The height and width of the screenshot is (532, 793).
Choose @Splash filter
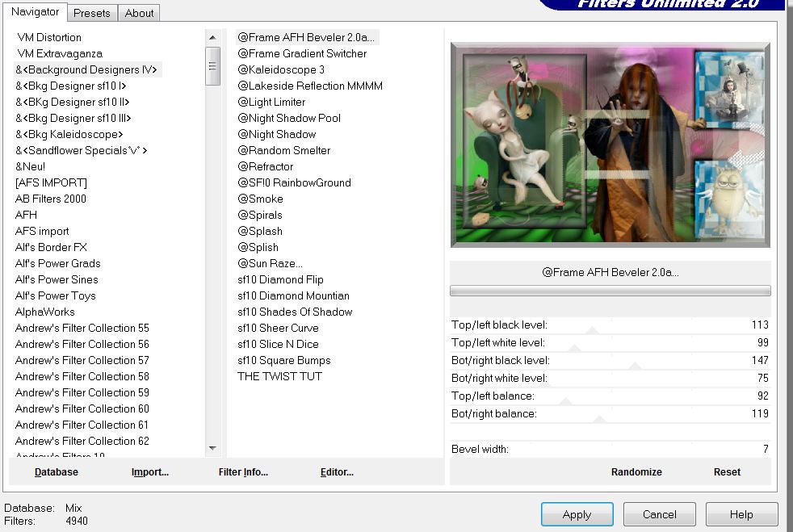coord(260,231)
